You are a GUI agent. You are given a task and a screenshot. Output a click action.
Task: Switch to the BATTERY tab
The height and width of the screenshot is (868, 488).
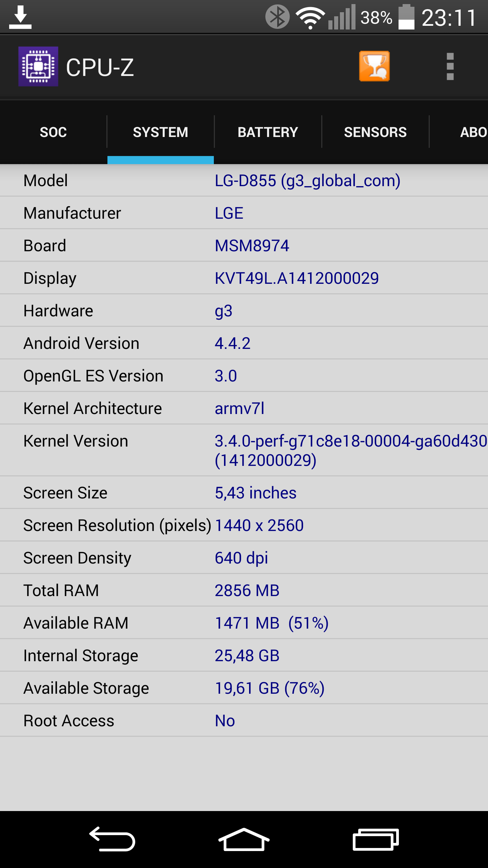(268, 132)
